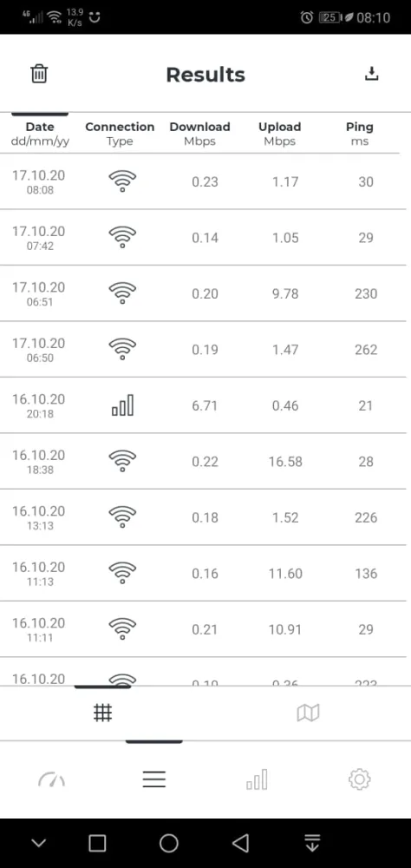The height and width of the screenshot is (868, 411).
Task: Sort by Download Mbps column header
Action: 199,134
